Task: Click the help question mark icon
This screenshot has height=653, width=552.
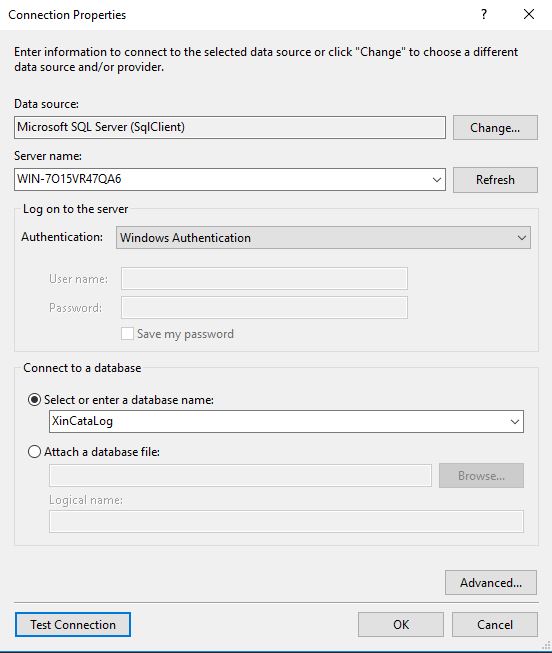Action: coord(484,15)
